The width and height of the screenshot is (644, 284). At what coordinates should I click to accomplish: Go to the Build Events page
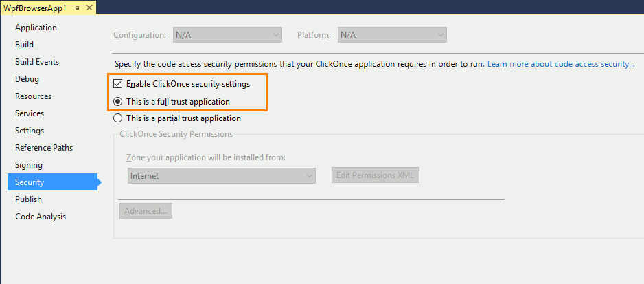coord(37,62)
